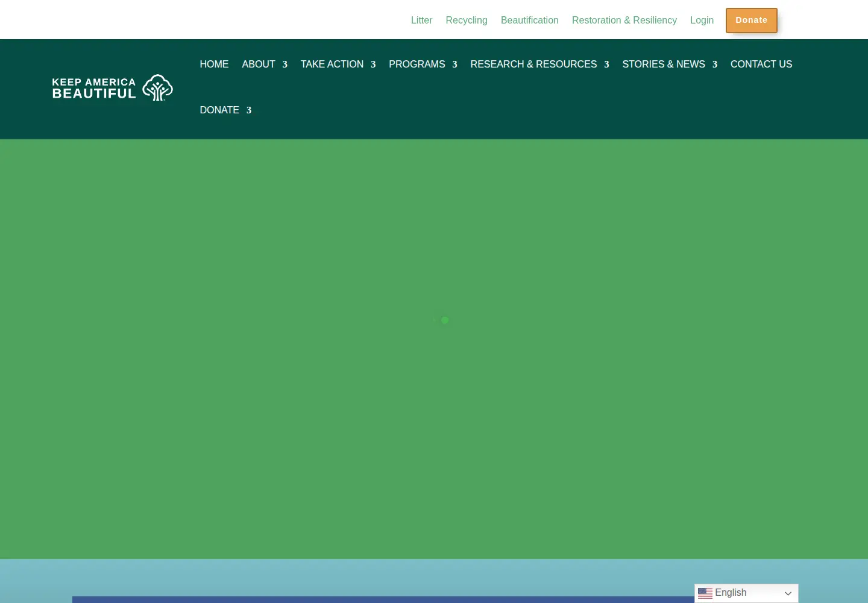Go to the Home menu item
The image size is (868, 603).
(x=214, y=64)
